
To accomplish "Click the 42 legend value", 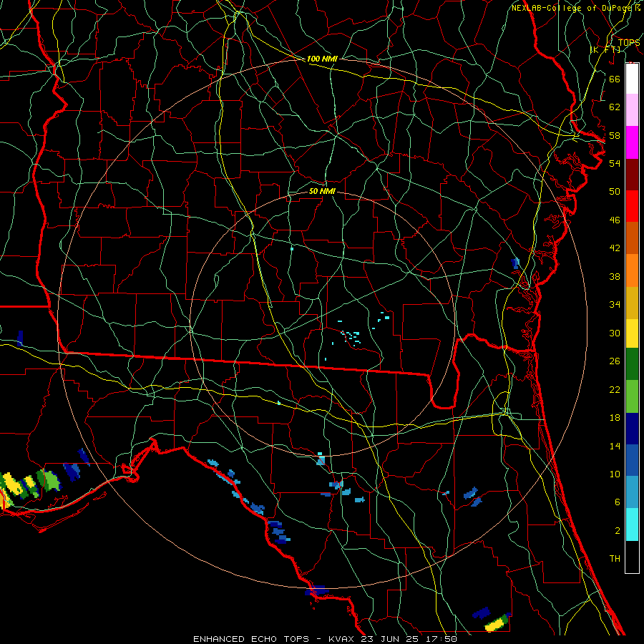I will (615, 248).
